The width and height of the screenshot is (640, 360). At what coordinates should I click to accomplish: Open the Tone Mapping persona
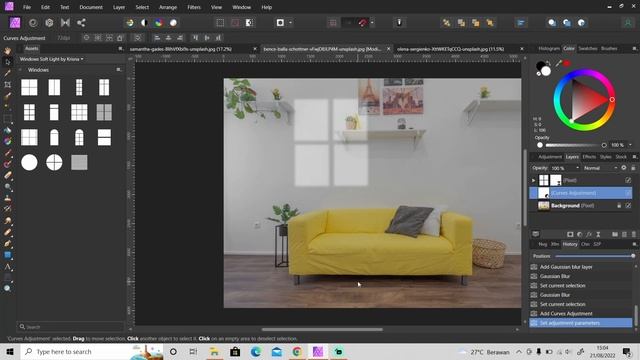tap(65, 23)
